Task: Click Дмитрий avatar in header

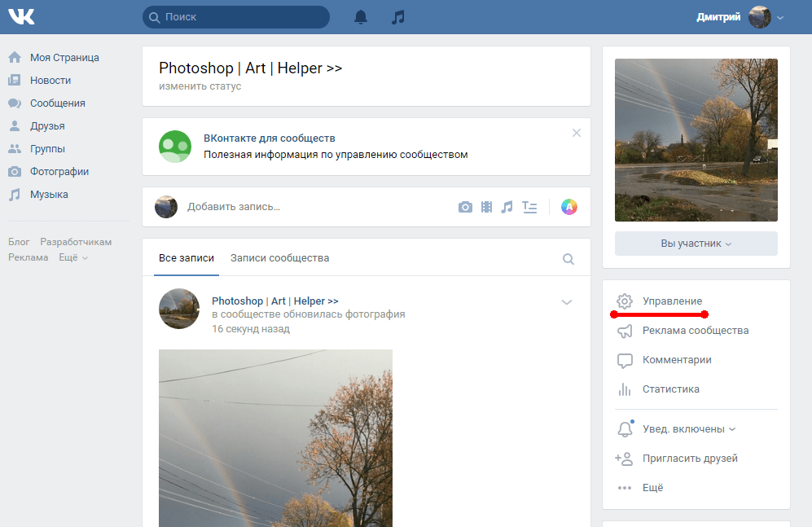Action: [760, 17]
